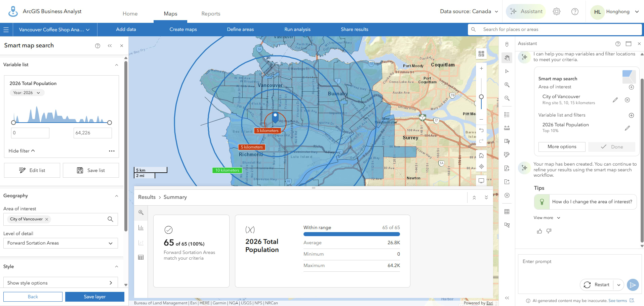
Task: Toggle the Assistant panel button
Action: 526,11
